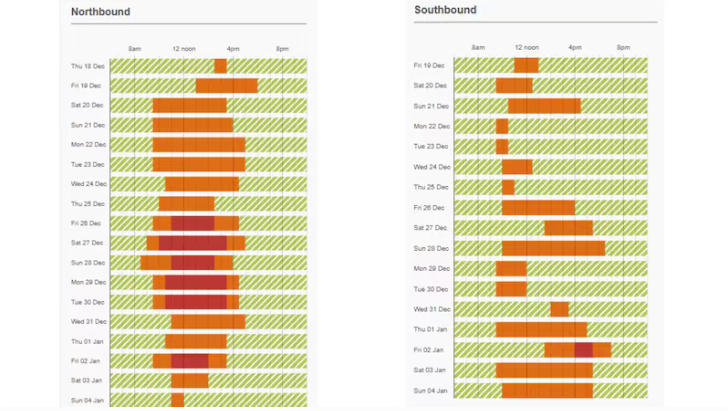Click the orange bar on Southbound Sun 28 Dec
Image resolution: width=728 pixels, height=411 pixels.
tap(553, 248)
